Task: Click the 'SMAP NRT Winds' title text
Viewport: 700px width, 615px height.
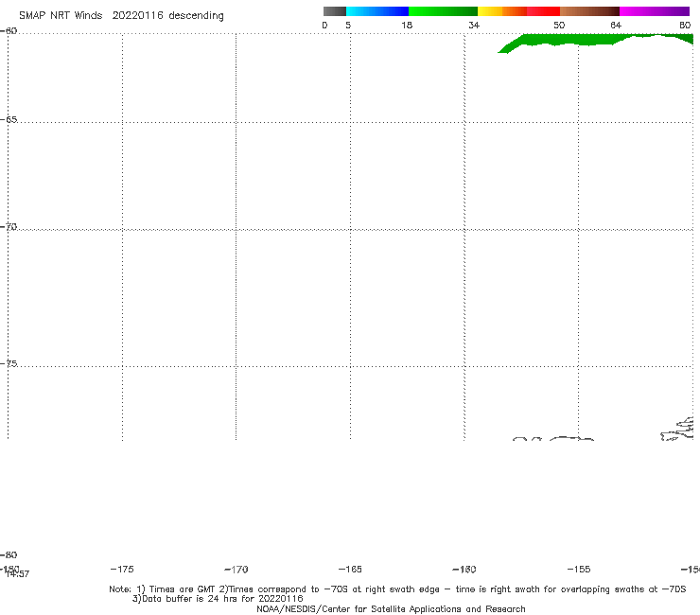Action: [x=61, y=16]
